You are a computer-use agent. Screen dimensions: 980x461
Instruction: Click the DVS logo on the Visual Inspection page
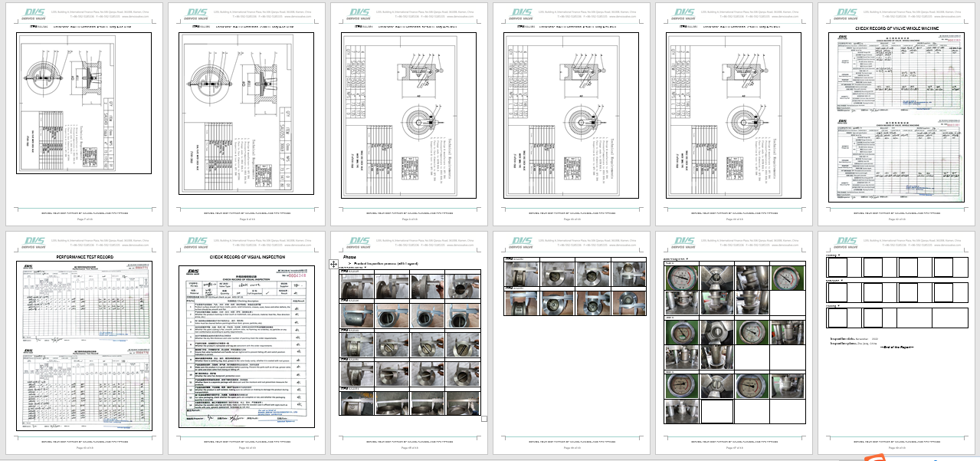click(197, 242)
